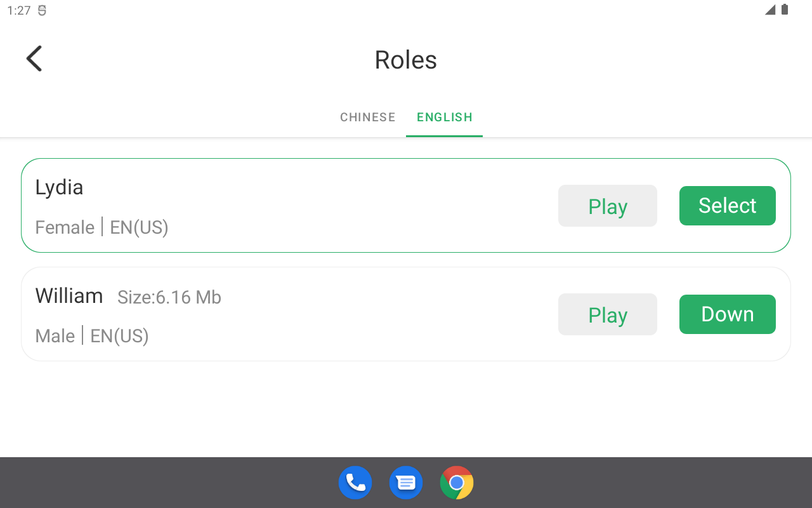Tap the 1:27 clock in status bar

(x=19, y=11)
